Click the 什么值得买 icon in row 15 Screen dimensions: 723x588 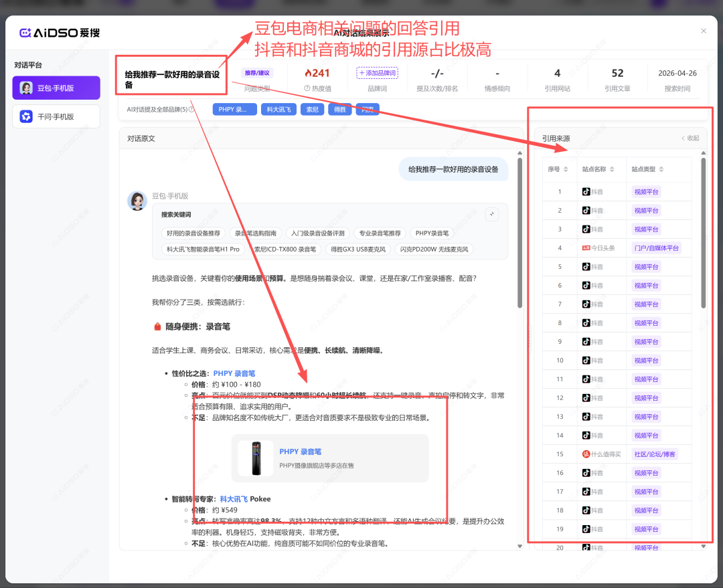(x=586, y=454)
